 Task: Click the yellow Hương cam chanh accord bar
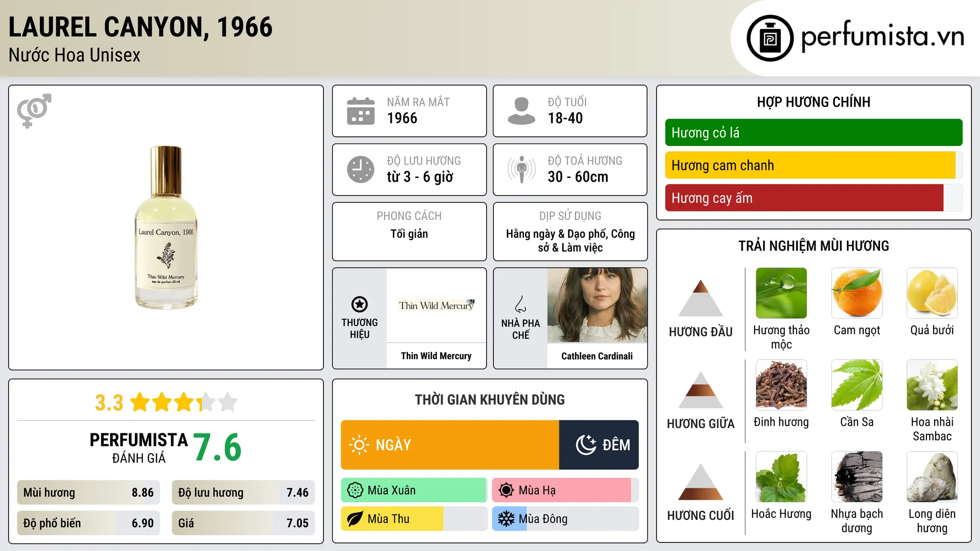(810, 165)
